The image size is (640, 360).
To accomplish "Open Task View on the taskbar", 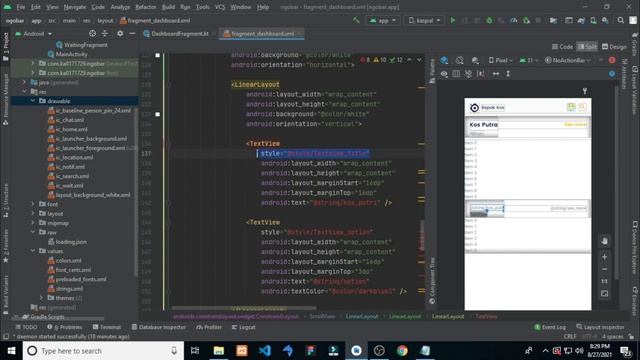I will pos(195,351).
